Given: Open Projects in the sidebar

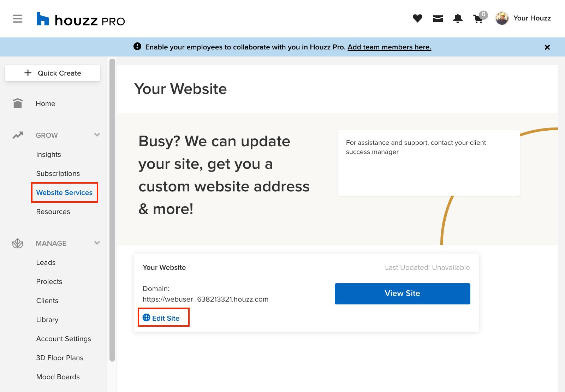Looking at the screenshot, I should (49, 281).
